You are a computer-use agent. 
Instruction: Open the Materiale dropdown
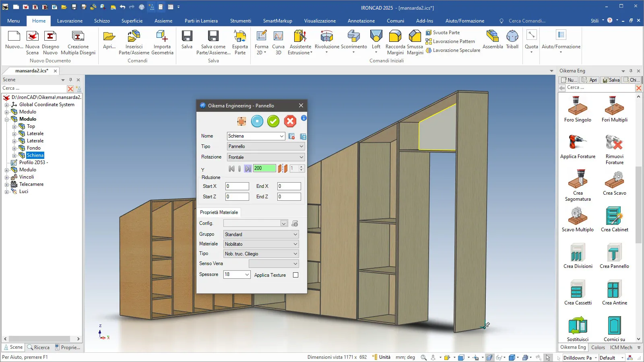(x=261, y=244)
